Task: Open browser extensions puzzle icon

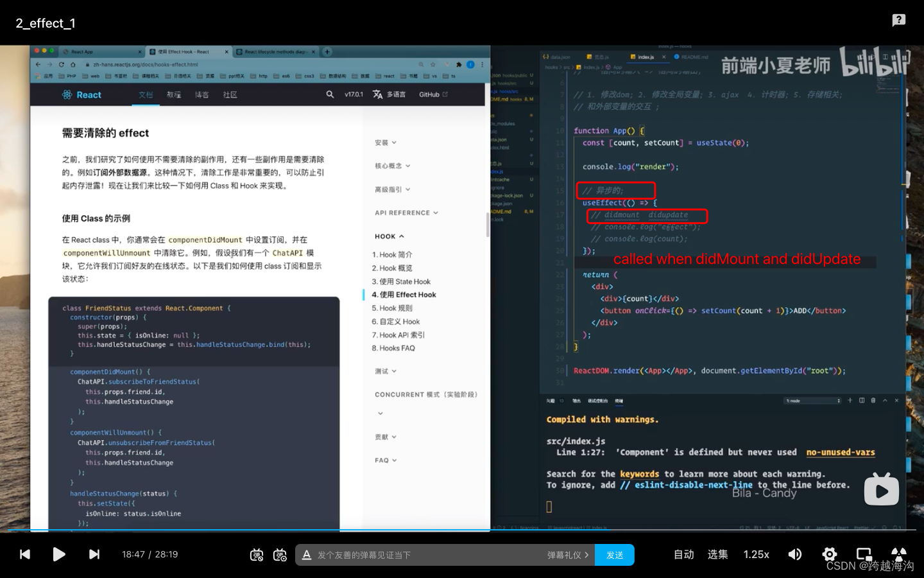Action: (x=459, y=64)
